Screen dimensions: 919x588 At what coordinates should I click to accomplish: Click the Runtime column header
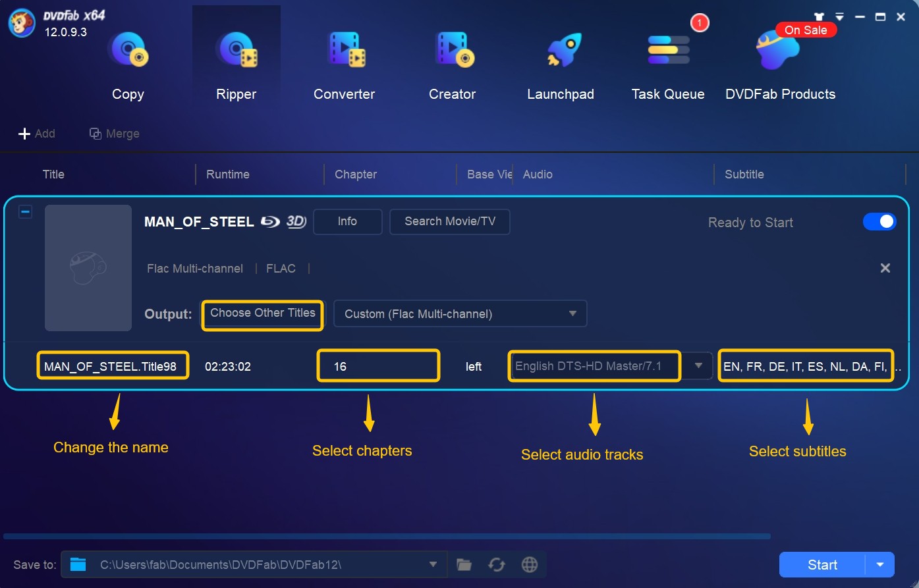pyautogui.click(x=228, y=174)
